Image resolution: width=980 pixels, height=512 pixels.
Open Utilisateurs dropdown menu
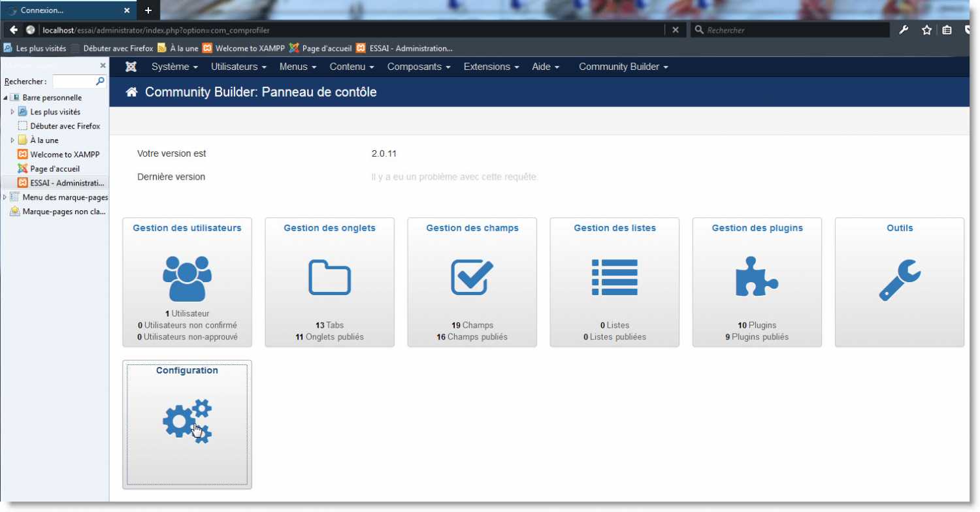tap(238, 67)
